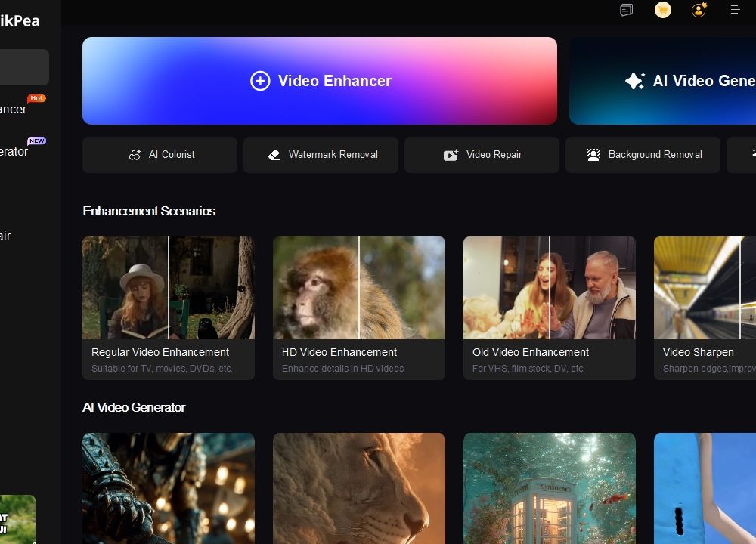Open HD Video Enhancement monkey thumbnail
Image resolution: width=756 pixels, height=544 pixels.
click(358, 288)
